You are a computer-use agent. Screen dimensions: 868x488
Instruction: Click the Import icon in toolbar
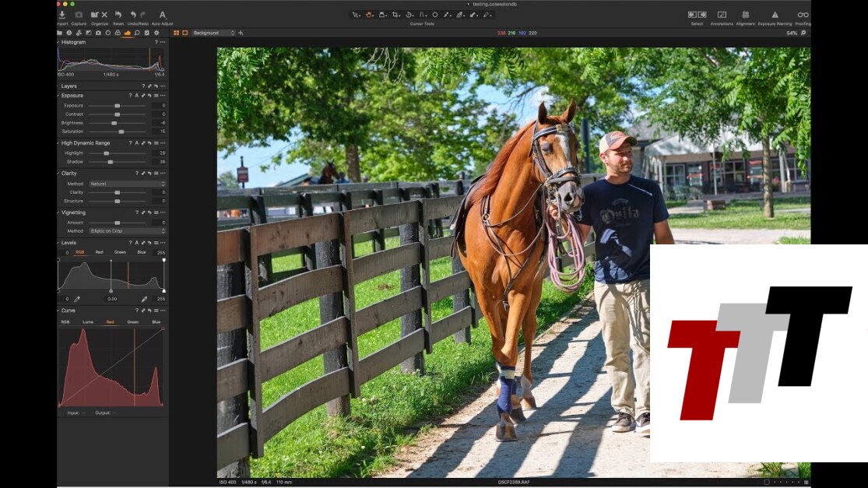[62, 15]
